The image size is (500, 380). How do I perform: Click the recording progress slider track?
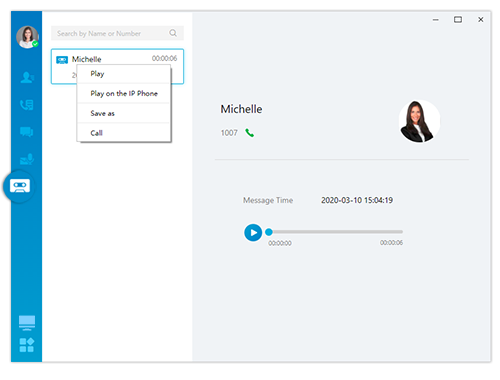336,232
